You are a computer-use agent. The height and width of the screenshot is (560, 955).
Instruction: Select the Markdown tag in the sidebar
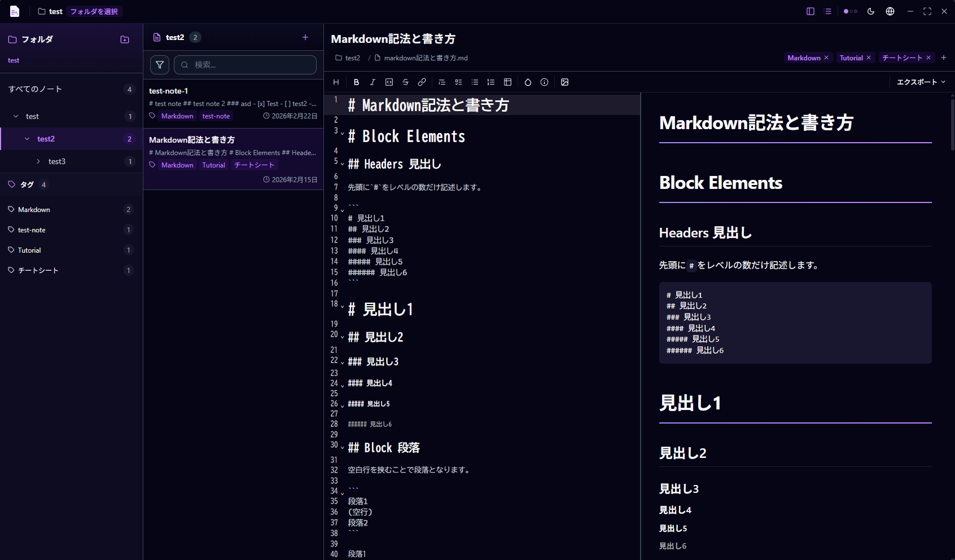pyautogui.click(x=34, y=209)
